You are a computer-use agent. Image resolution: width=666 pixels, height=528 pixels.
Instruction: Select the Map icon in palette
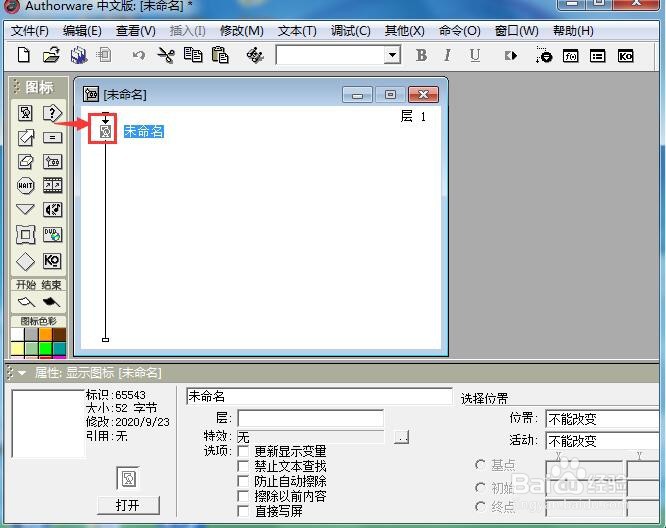53,161
